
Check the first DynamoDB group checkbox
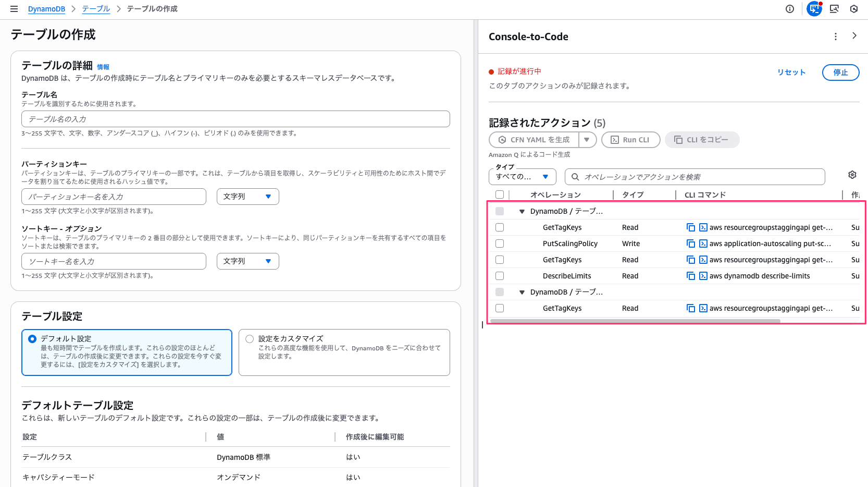[500, 211]
